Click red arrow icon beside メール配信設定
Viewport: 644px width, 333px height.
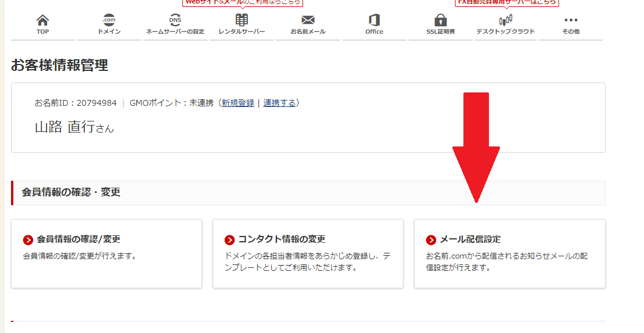click(x=431, y=239)
